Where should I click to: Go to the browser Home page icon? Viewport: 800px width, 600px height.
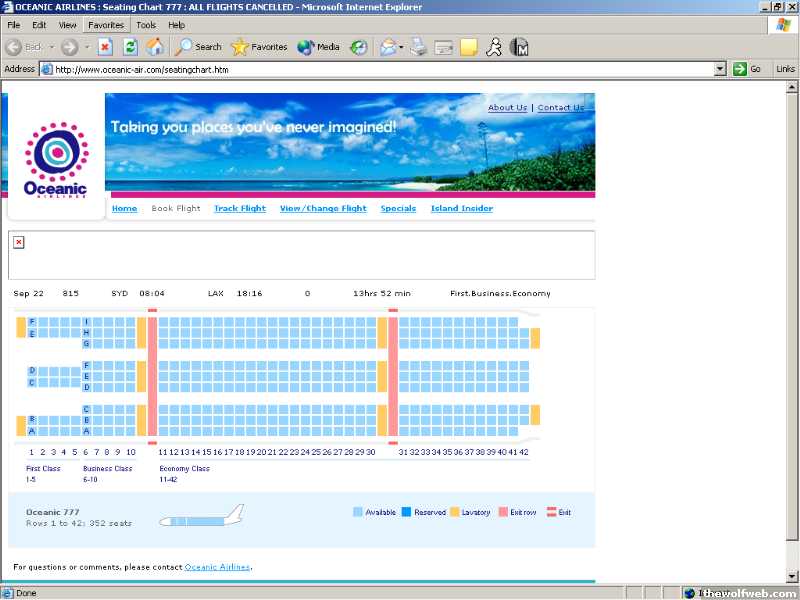coord(155,47)
